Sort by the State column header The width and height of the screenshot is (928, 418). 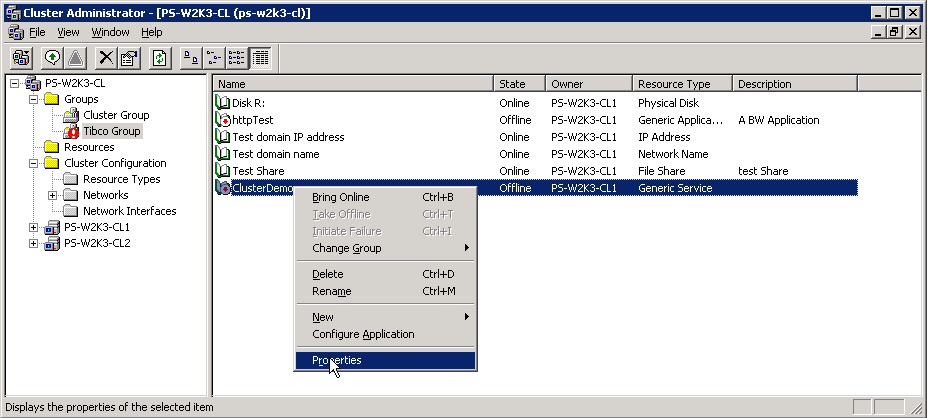(520, 84)
